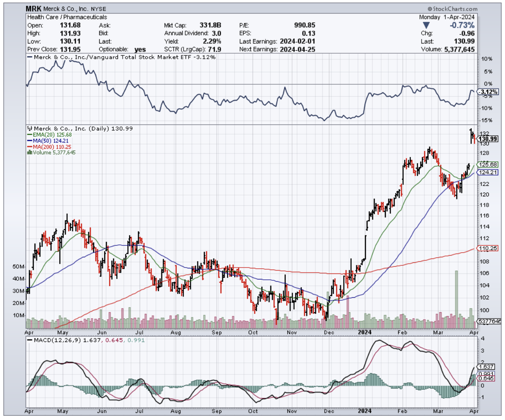Click the candlestick icon beside Merck Daily legend
Screen dimensions: 505x420
pos(29,128)
